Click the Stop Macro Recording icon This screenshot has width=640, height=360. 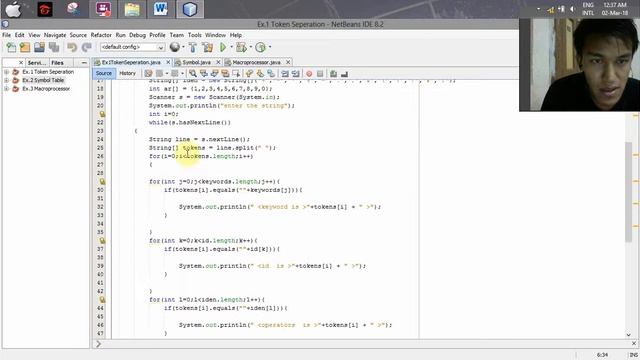click(x=320, y=73)
